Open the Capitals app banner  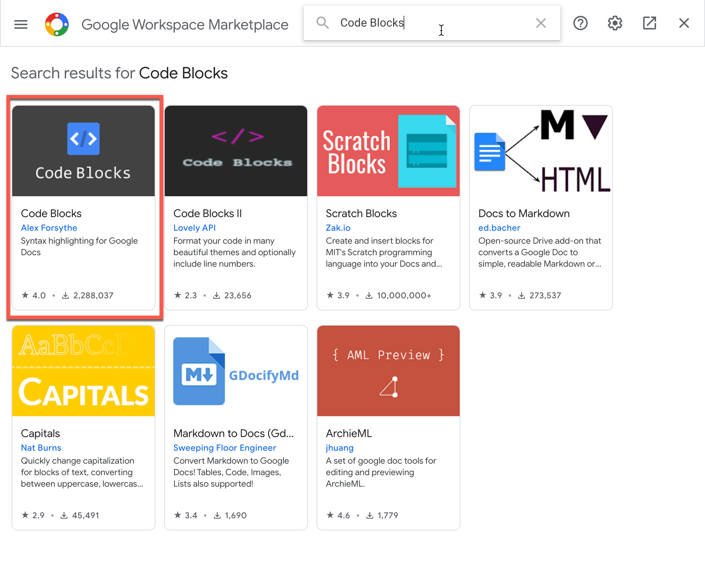[x=83, y=371]
